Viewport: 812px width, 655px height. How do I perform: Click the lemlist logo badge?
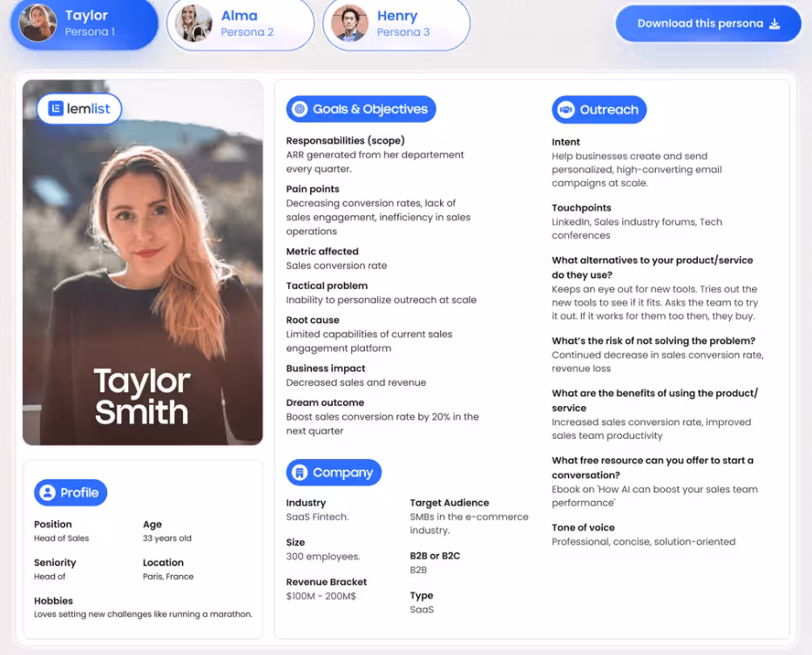point(79,109)
